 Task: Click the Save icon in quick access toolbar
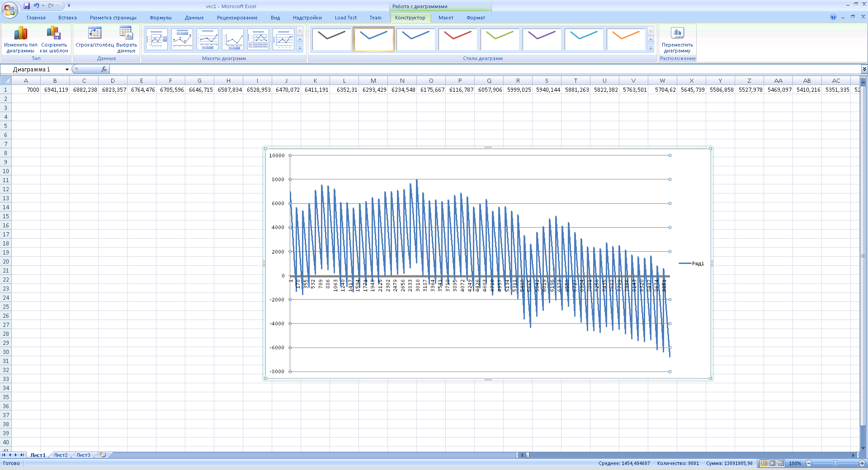click(x=27, y=6)
